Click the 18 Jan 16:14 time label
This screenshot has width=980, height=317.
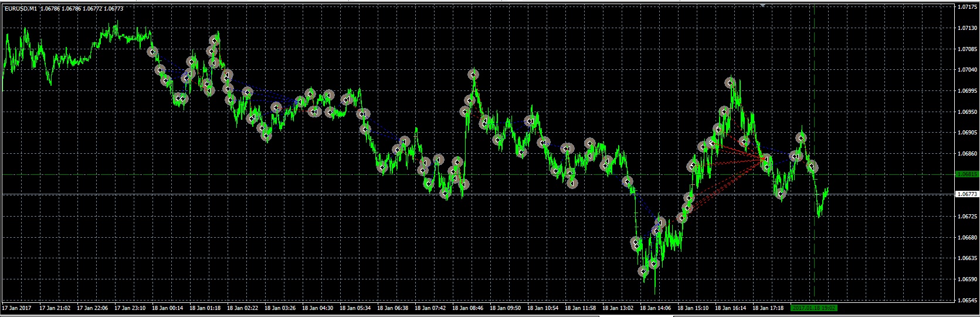coord(731,308)
